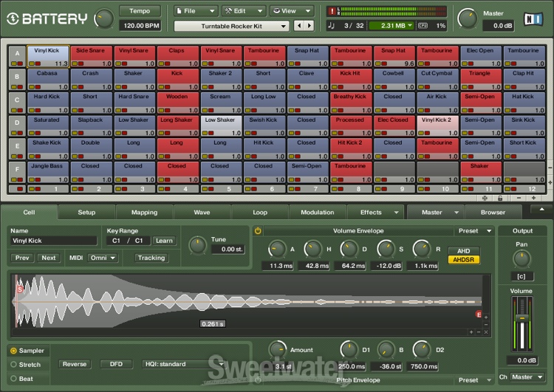Viewport: 554px width, 392px height.
Task: Load the previous kit with left arrow
Action: pyautogui.click(x=299, y=25)
